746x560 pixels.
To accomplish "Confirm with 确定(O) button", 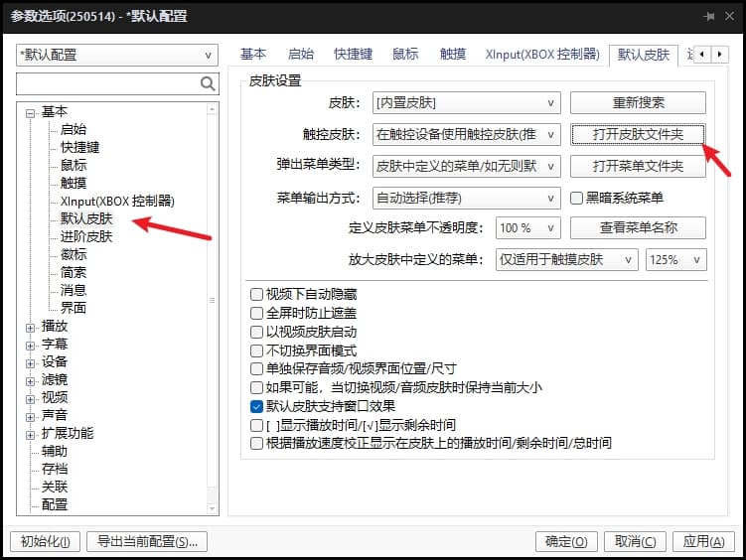I will [566, 541].
